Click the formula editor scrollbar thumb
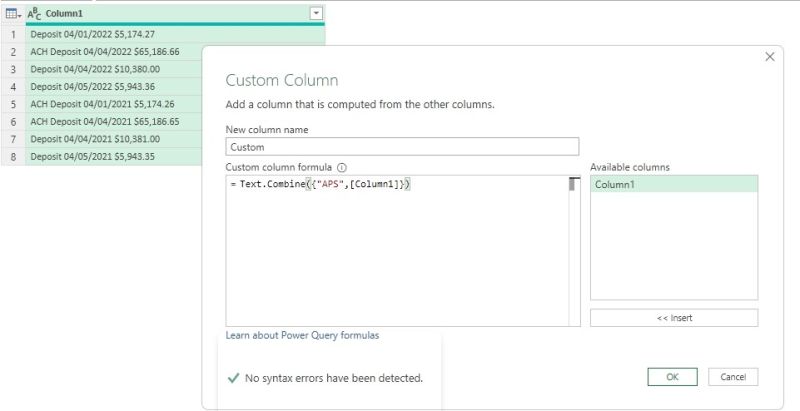Image resolution: width=800 pixels, height=411 pixels. [x=574, y=184]
